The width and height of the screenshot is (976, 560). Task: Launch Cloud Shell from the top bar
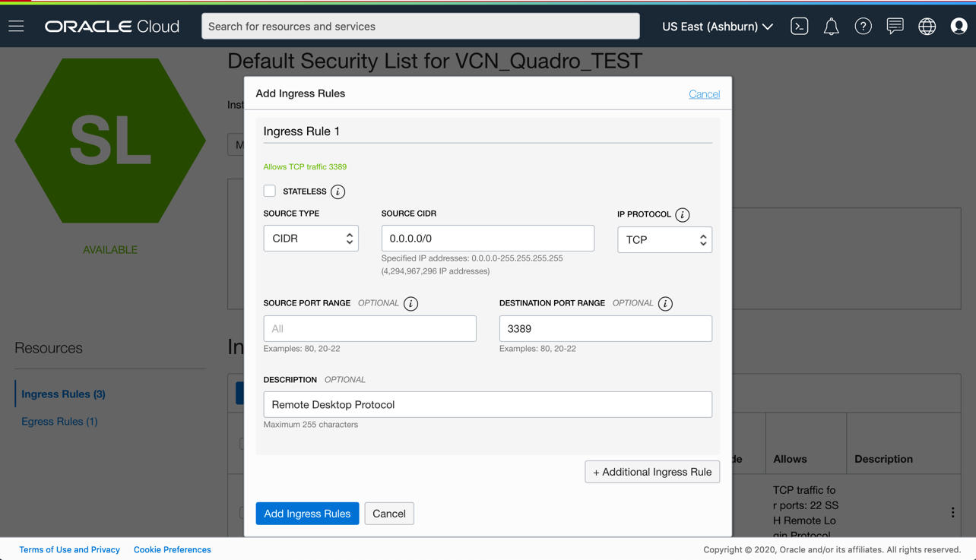799,26
